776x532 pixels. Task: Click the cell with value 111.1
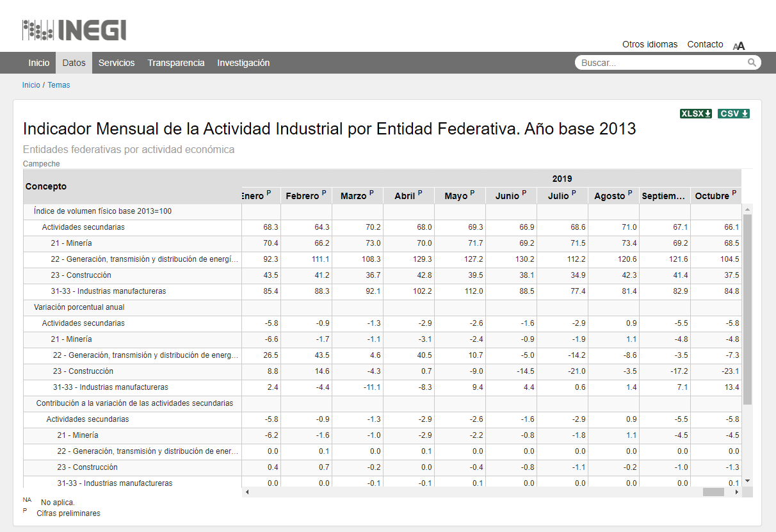click(306, 259)
